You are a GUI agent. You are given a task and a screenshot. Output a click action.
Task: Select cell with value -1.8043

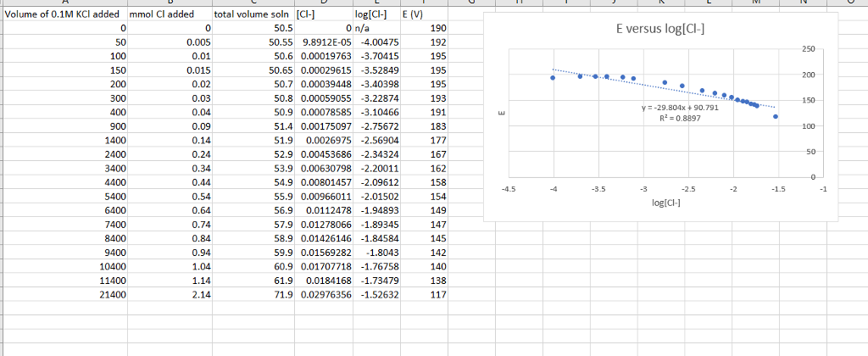tap(376, 253)
